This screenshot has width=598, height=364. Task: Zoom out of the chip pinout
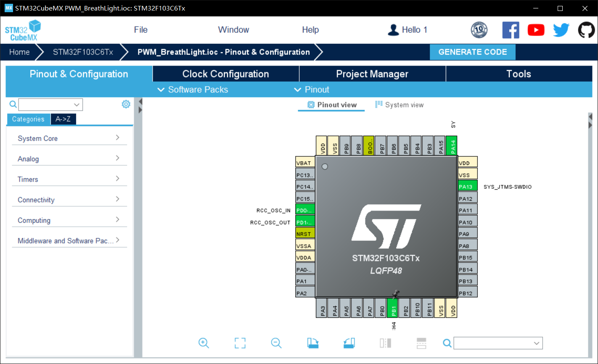(x=276, y=343)
